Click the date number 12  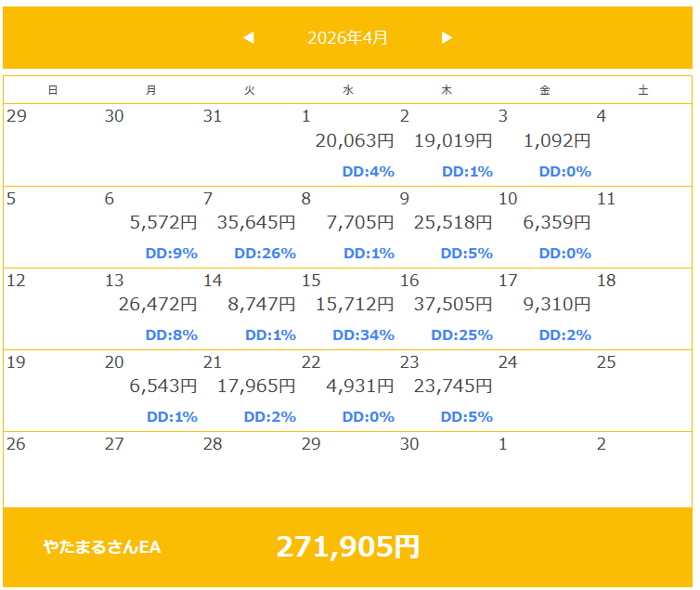pos(16,281)
